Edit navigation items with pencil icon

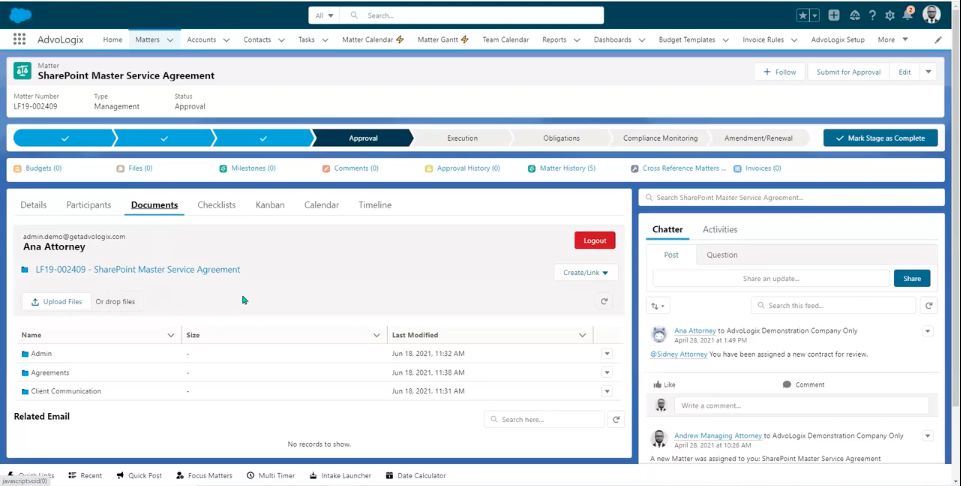click(937, 40)
